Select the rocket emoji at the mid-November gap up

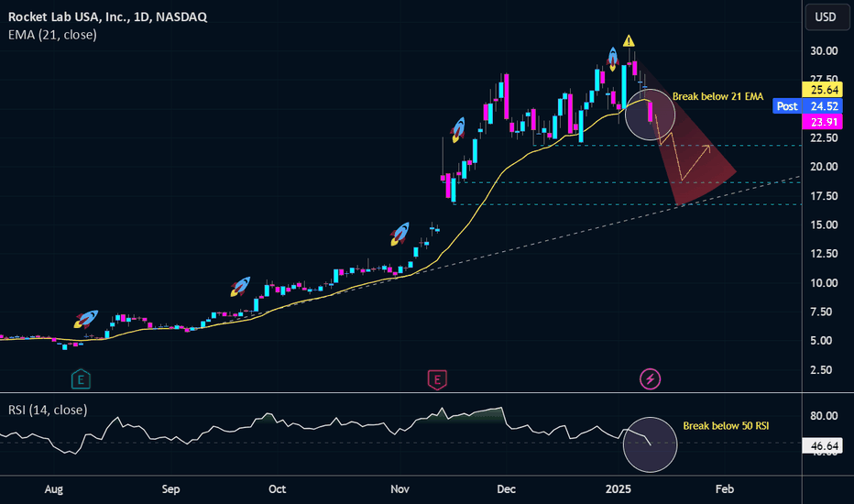click(458, 130)
